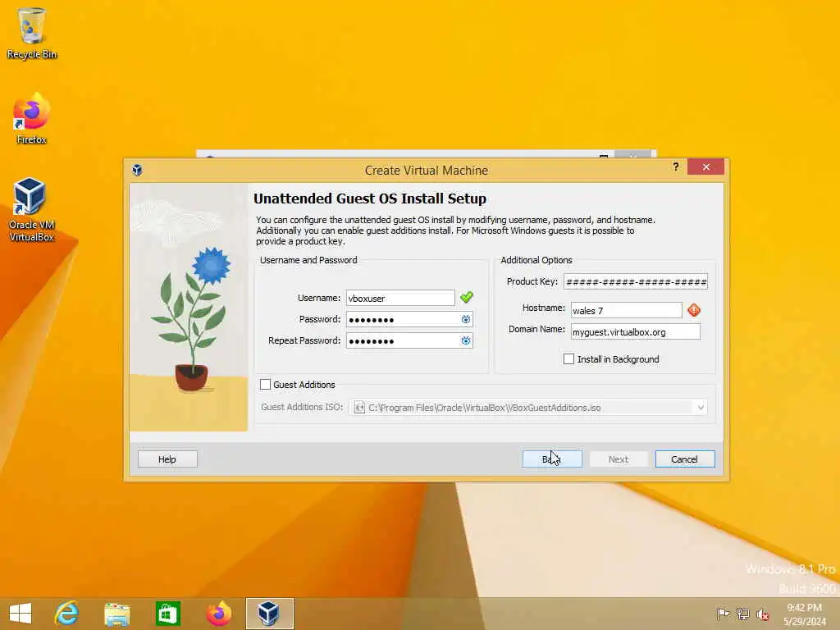Click the green checkmark next to Username
The height and width of the screenshot is (630, 840).
pyautogui.click(x=467, y=297)
